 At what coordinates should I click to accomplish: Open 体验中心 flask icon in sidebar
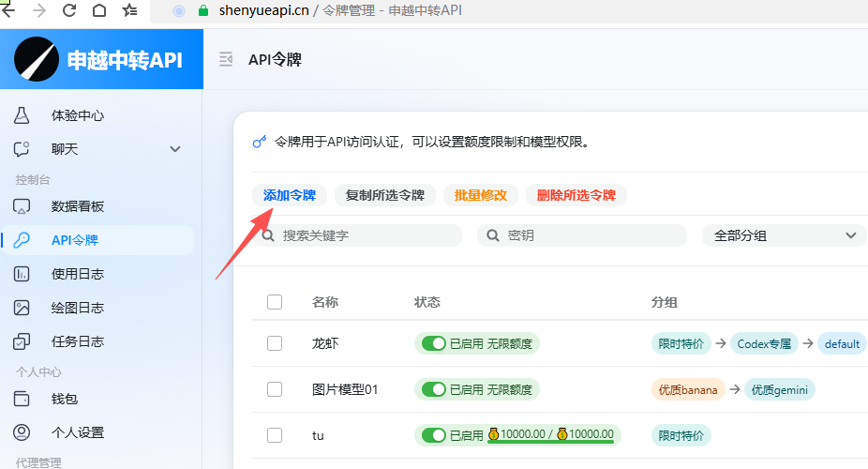[x=22, y=116]
